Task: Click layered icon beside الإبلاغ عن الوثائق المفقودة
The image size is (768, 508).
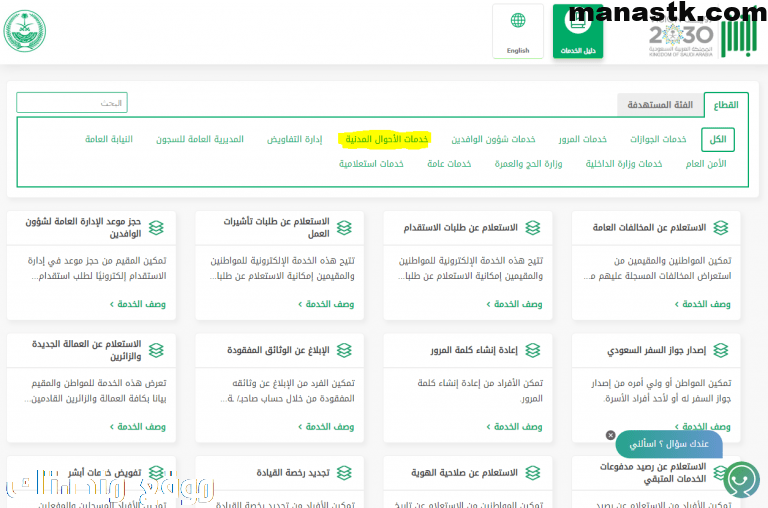Action: [x=344, y=351]
